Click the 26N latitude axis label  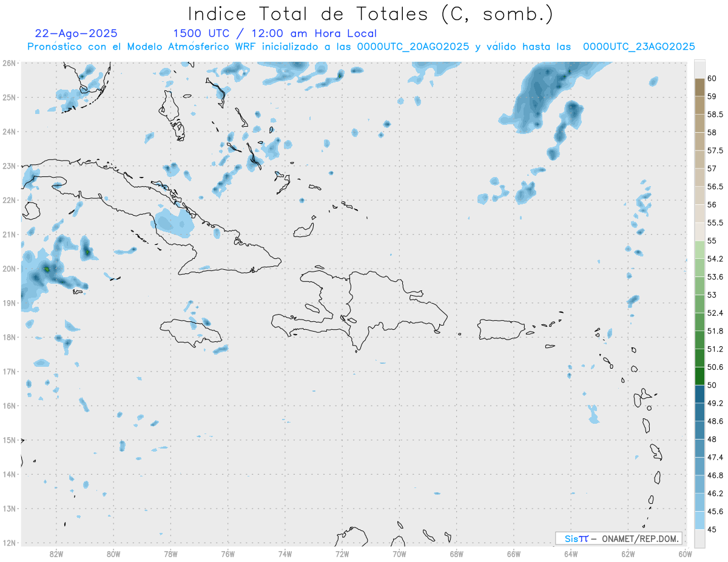click(x=9, y=63)
